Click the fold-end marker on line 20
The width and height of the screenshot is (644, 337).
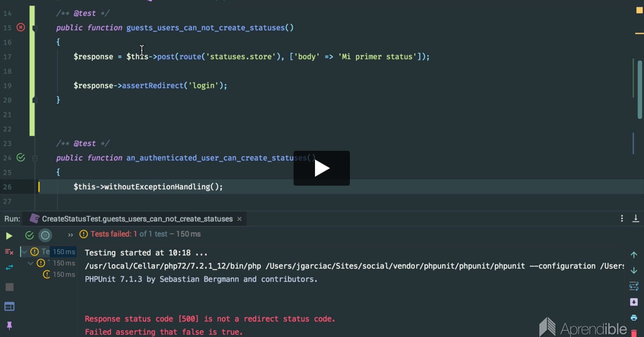point(34,100)
